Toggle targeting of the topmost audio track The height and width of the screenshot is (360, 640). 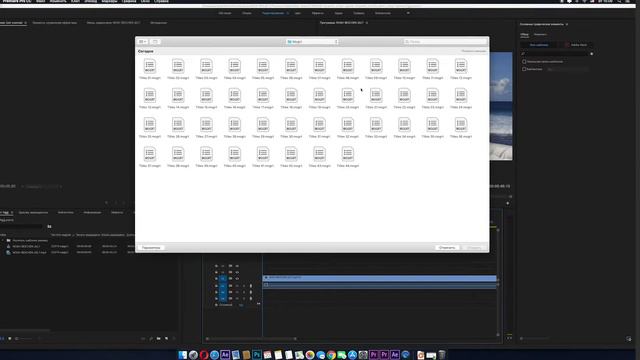pos(223,286)
